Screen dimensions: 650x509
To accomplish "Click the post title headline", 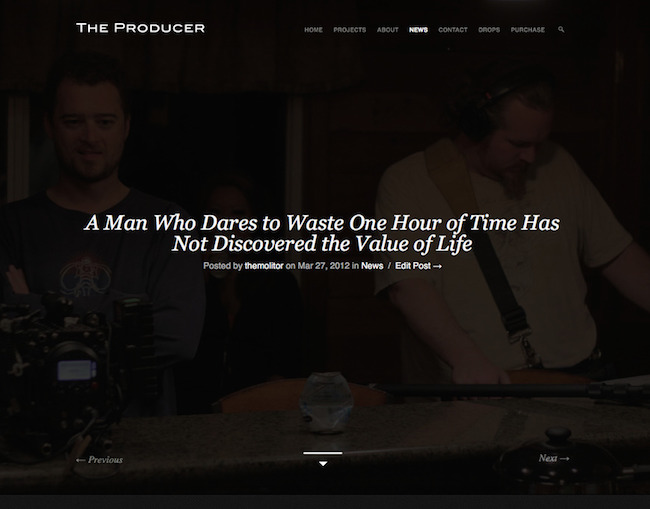I will pos(322,233).
